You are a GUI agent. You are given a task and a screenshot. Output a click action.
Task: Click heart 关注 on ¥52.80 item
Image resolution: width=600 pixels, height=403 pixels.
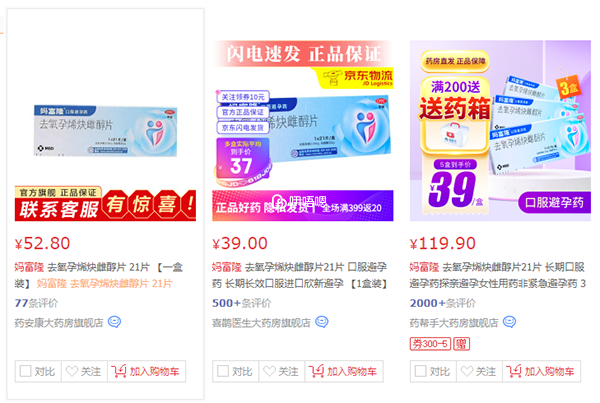(72, 371)
